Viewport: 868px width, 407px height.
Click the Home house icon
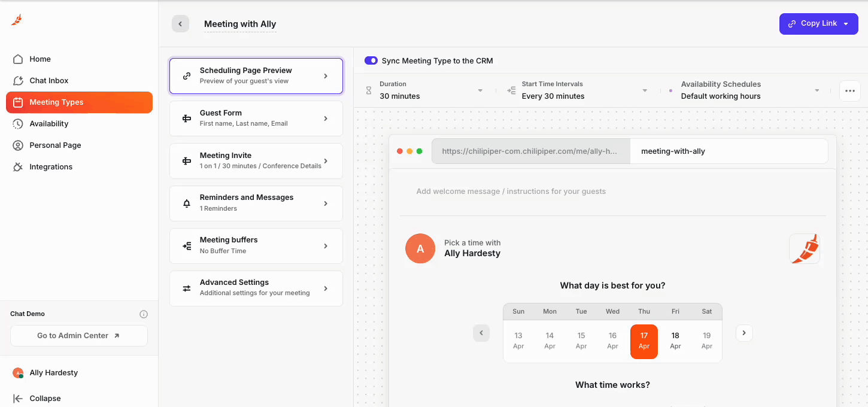click(18, 59)
